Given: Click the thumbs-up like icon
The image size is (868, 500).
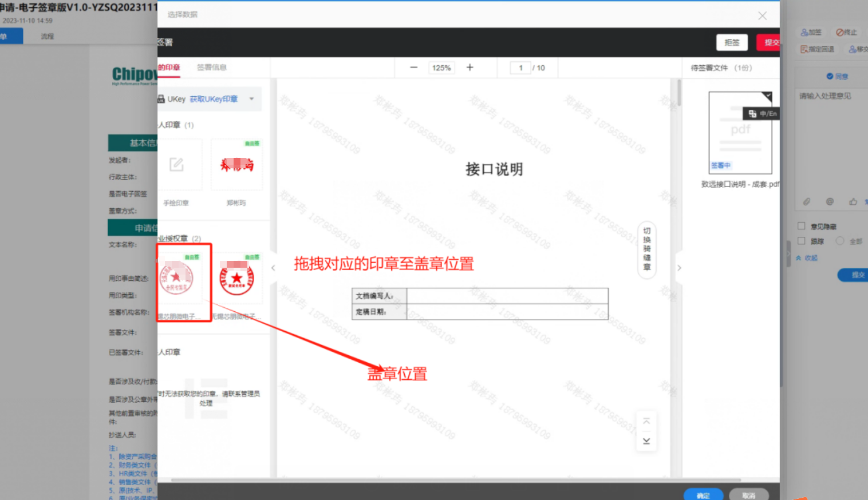Looking at the screenshot, I should point(853,201).
